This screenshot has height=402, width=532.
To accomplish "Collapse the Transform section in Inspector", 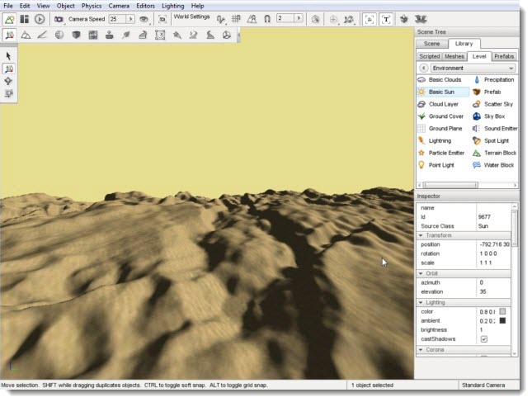I will click(421, 235).
